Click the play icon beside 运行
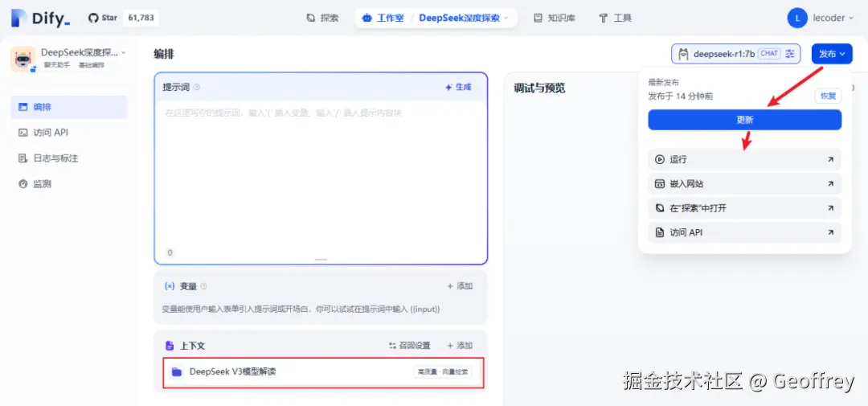 click(x=659, y=159)
